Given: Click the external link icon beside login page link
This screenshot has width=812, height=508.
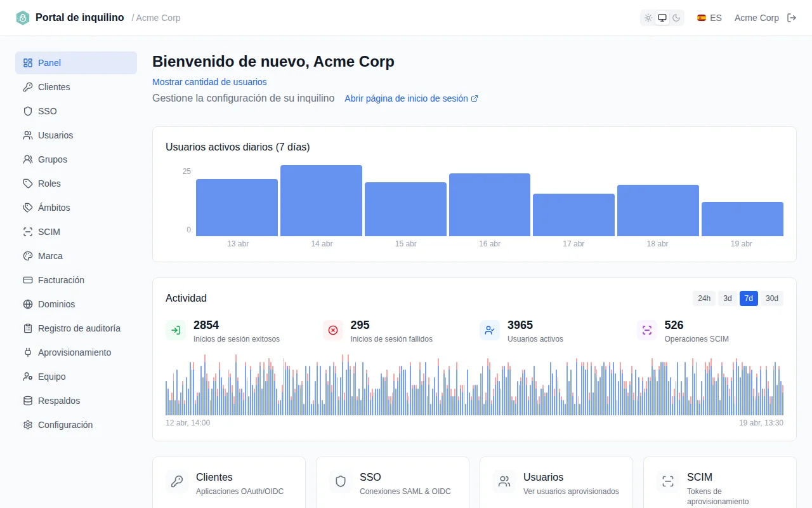Looking at the screenshot, I should [x=475, y=98].
